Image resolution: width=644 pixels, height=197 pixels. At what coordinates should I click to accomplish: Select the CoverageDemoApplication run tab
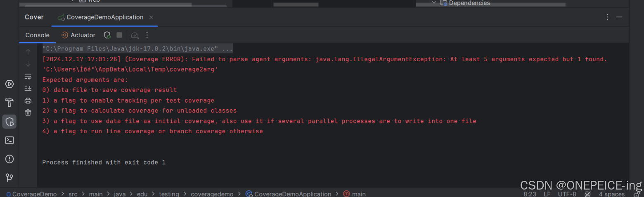coord(104,17)
